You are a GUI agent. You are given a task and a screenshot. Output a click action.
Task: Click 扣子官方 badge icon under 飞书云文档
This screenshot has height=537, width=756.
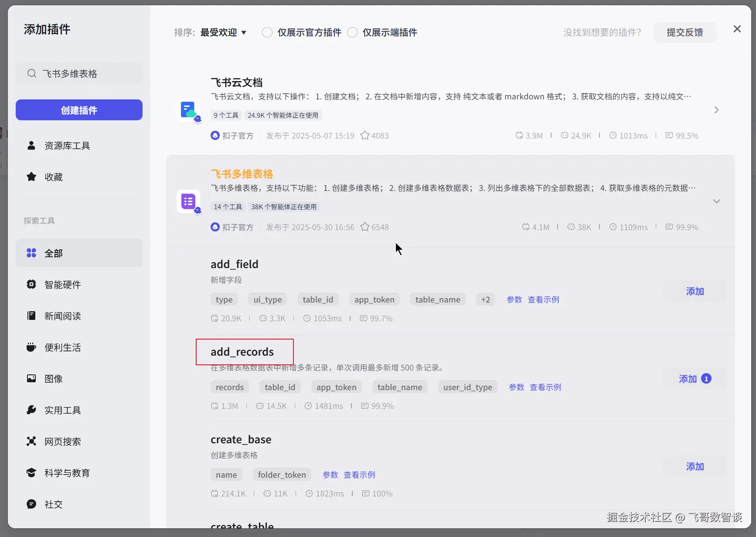[215, 136]
